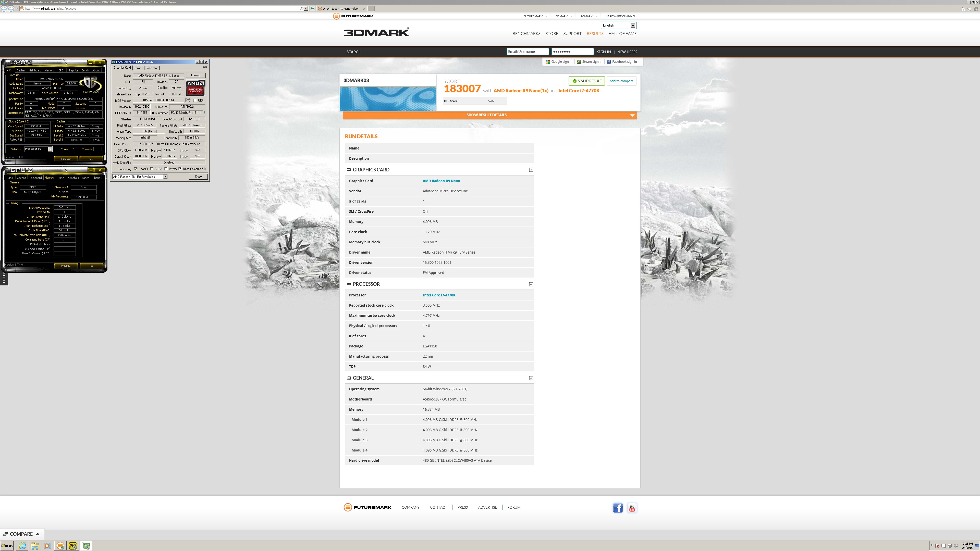Open the Results menu
980x551 pixels.
[595, 33]
